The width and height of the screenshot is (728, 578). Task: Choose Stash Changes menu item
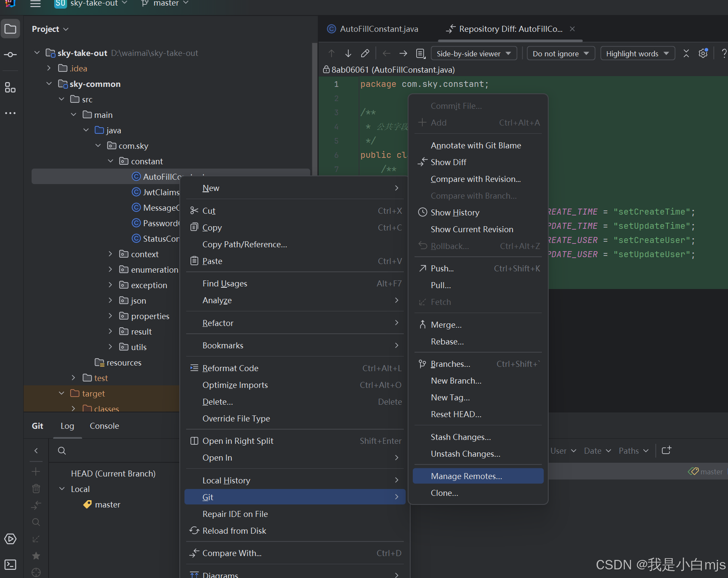478,437
